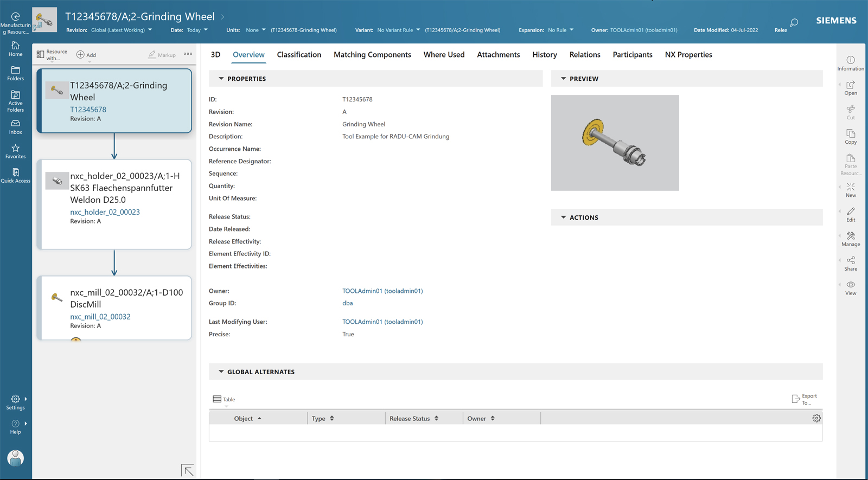Open the Home page icon
Image resolution: width=868 pixels, height=480 pixels.
(15, 49)
